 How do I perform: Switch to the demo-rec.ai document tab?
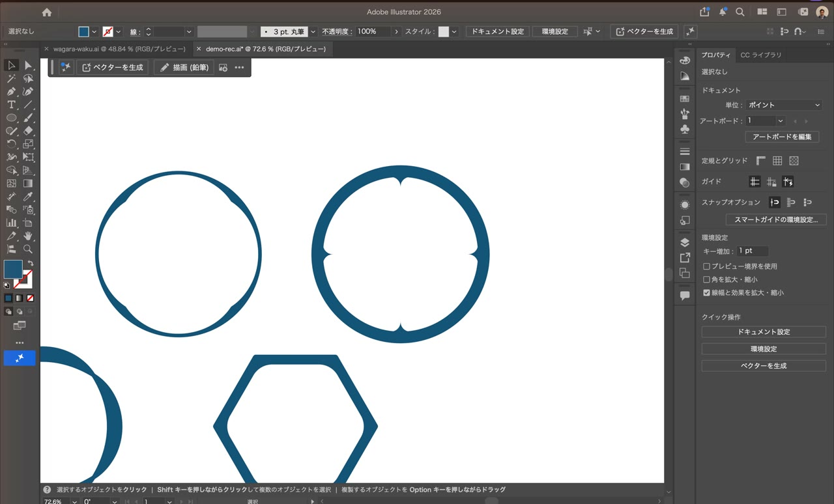pos(265,49)
